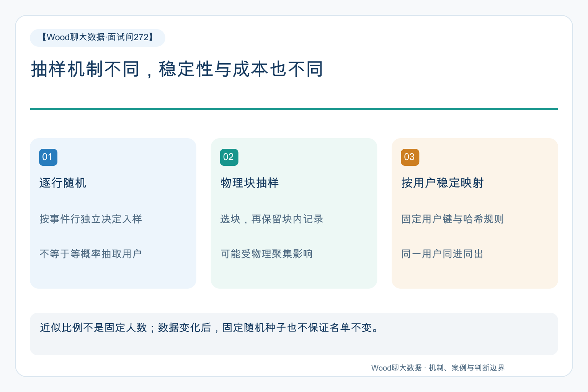Screen dimensions: 588x392
Task: Select the card heading 按用户稳定映射
Action: click(x=443, y=183)
